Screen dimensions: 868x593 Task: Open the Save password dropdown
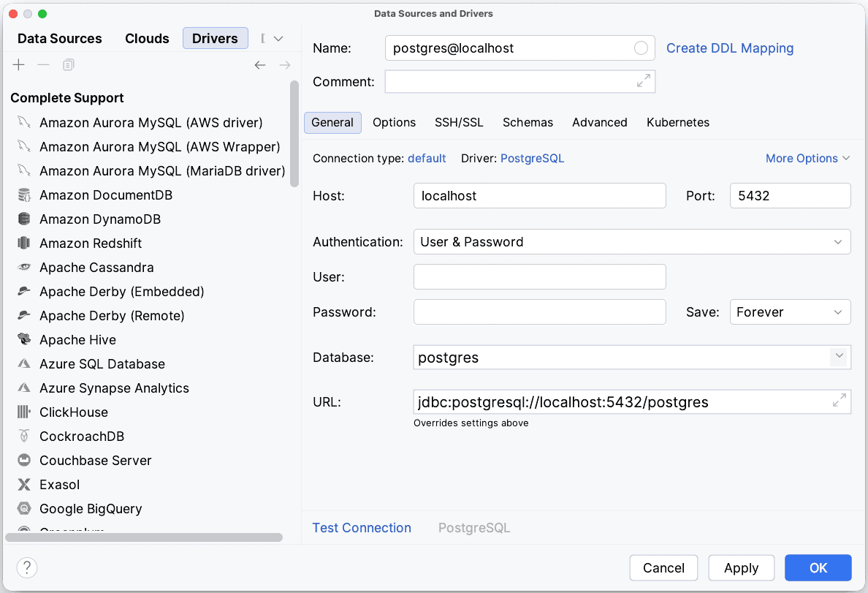point(790,312)
